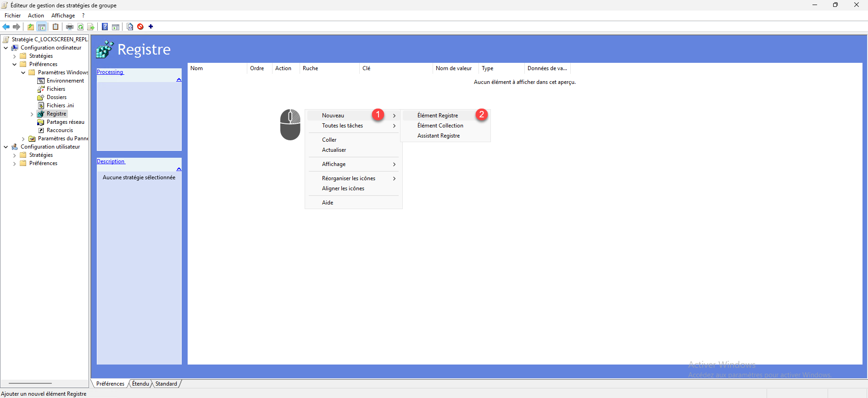Choose Élément Registre in the submenu
The image size is (868, 398).
point(437,116)
